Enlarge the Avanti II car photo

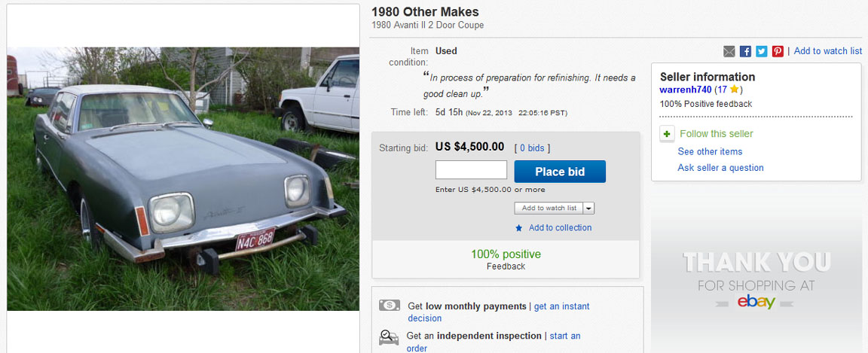183,179
